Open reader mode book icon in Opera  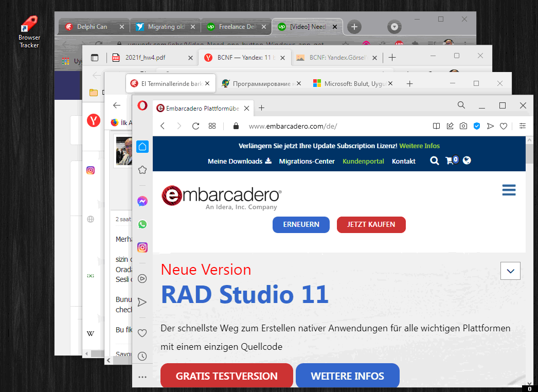436,126
